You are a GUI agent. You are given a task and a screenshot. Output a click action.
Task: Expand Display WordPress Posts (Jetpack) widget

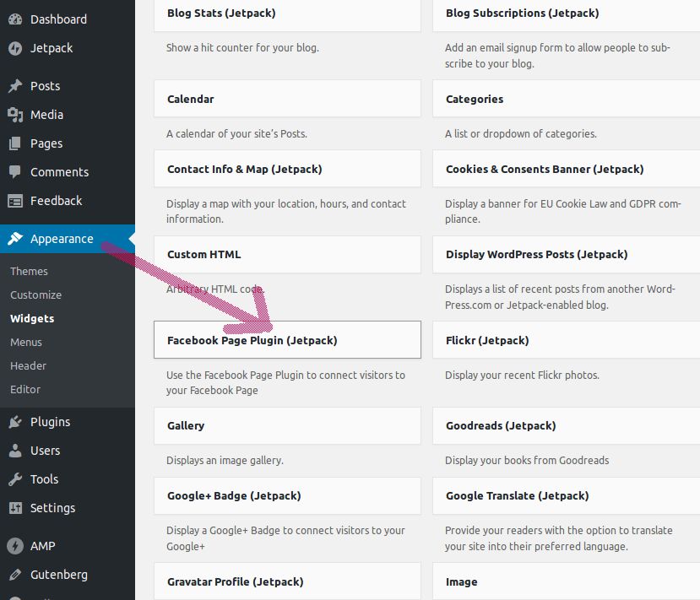(566, 254)
